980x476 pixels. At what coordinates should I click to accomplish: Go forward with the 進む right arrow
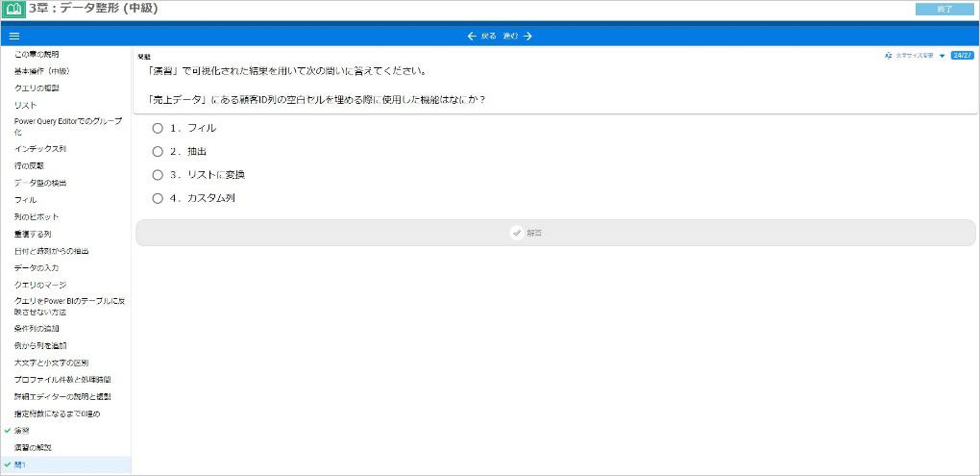(528, 37)
